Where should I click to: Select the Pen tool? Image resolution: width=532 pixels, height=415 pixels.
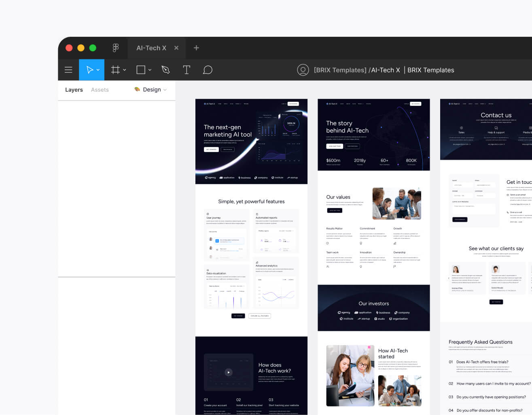pyautogui.click(x=165, y=70)
